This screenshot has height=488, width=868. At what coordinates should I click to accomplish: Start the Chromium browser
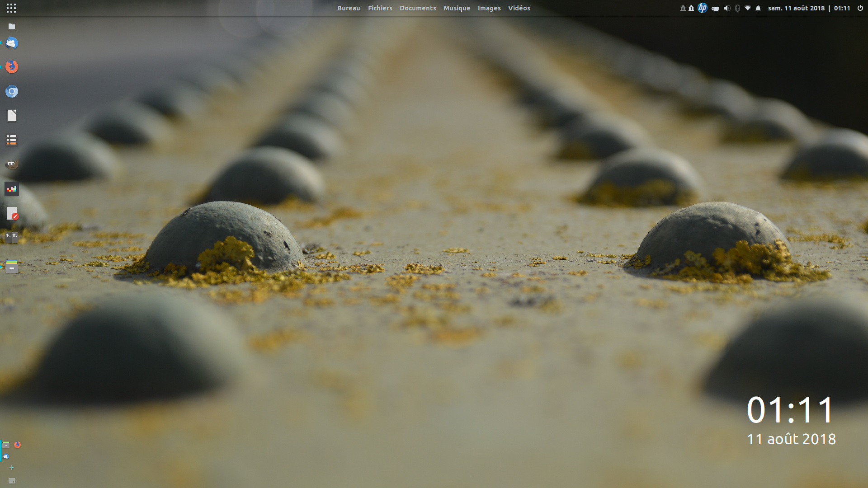[12, 91]
